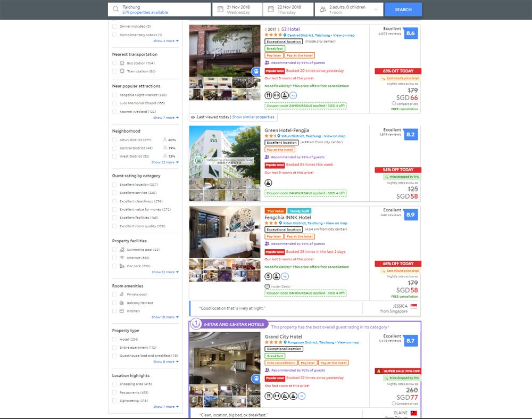532x419 pixels.
Task: Click the 4-STAR AND 4.5-STAR HOTELS ribbon
Action: (x=229, y=324)
